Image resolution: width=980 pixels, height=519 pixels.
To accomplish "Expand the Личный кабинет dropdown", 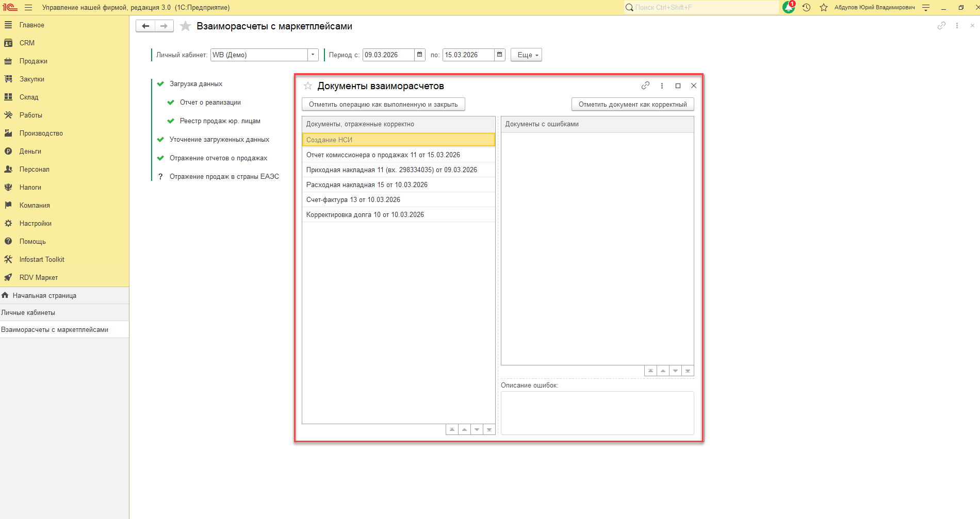I will [x=313, y=55].
